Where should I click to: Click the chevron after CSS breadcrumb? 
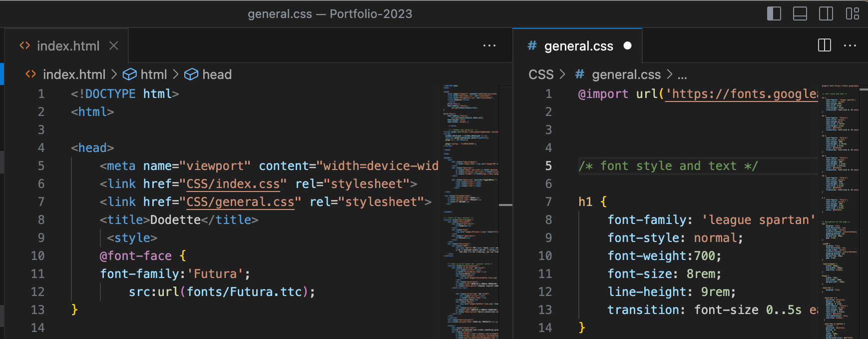pos(562,74)
